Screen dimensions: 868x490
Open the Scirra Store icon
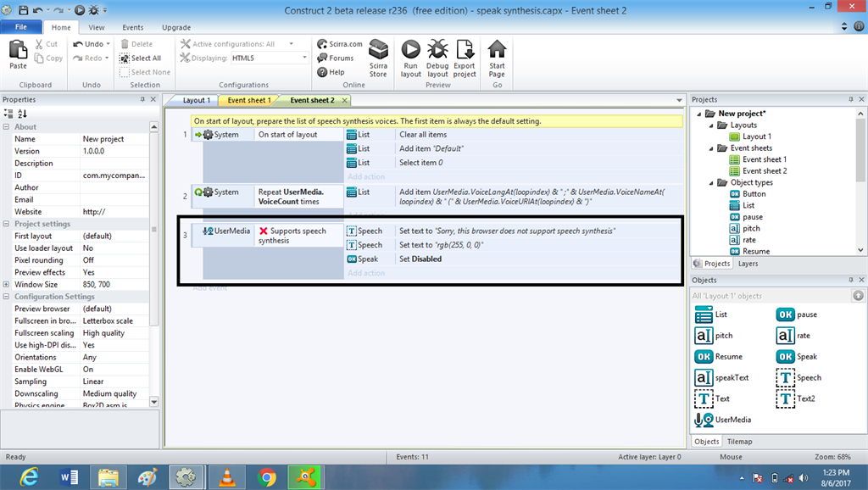pyautogui.click(x=378, y=49)
